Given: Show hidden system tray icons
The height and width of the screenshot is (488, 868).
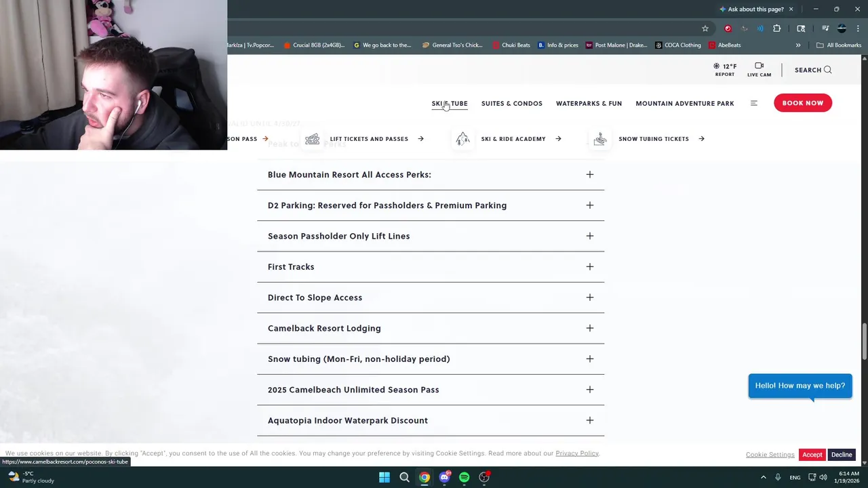Looking at the screenshot, I should pyautogui.click(x=763, y=477).
